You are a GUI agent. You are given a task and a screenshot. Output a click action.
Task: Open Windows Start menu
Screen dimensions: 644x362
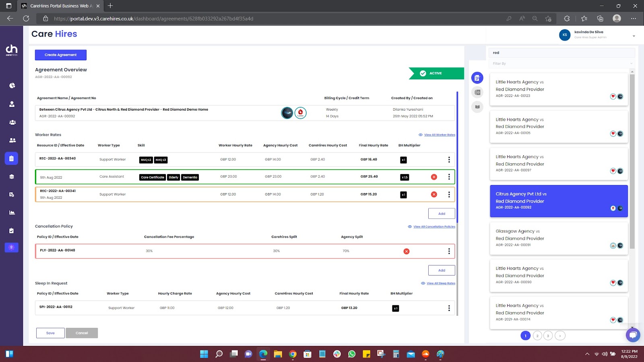tap(204, 354)
